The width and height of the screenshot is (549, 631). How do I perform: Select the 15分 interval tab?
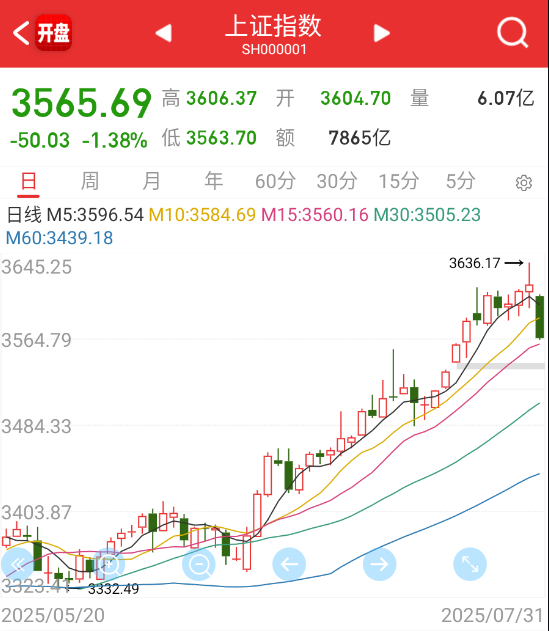pos(399,181)
